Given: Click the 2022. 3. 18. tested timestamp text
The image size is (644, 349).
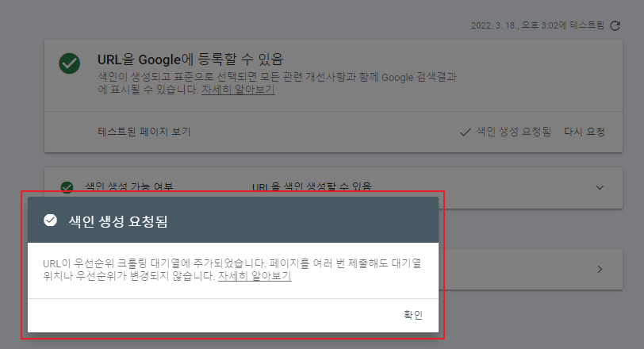Looking at the screenshot, I should tap(538, 25).
